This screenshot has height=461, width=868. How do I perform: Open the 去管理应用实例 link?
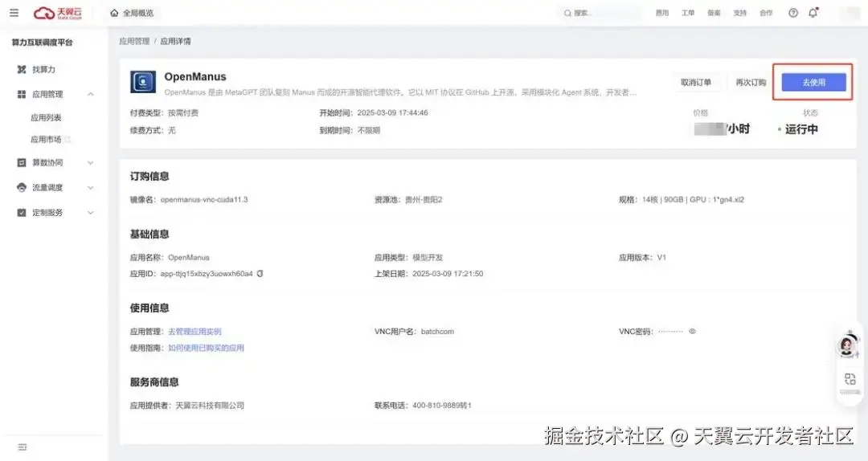coord(194,332)
